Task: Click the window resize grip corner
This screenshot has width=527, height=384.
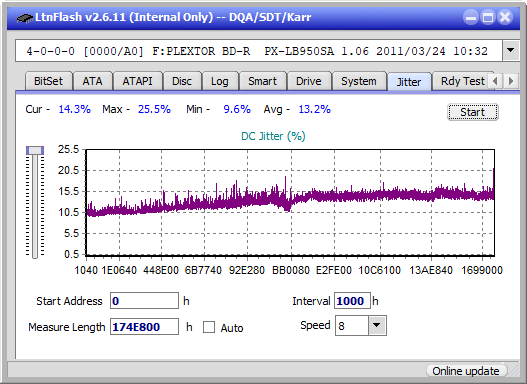Action: 514,371
